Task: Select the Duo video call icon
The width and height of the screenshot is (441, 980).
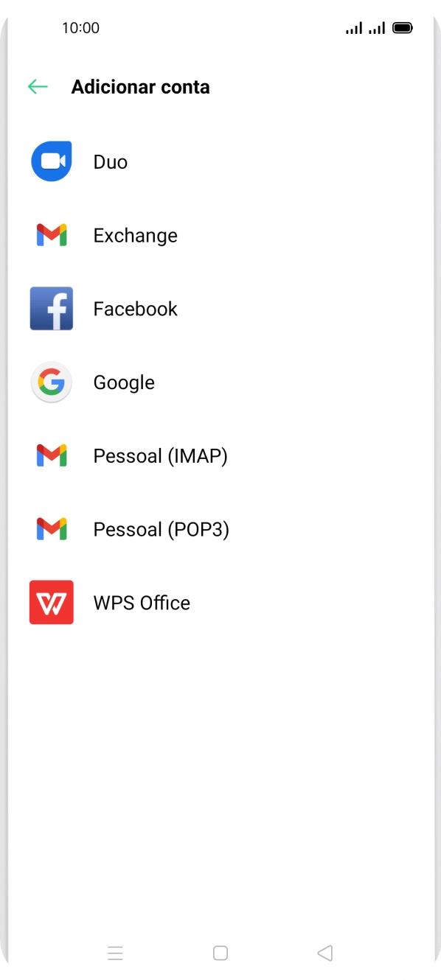Action: [x=51, y=161]
